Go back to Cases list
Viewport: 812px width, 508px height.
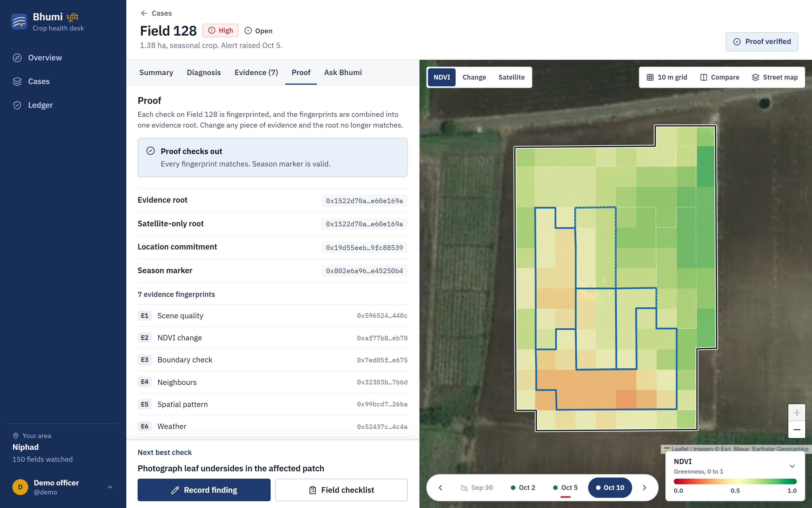point(156,13)
